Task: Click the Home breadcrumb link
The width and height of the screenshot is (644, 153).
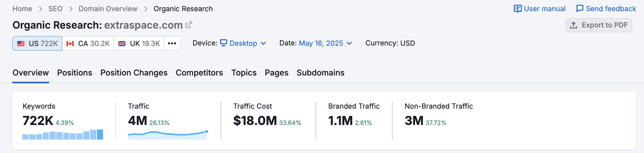Action: tap(22, 8)
